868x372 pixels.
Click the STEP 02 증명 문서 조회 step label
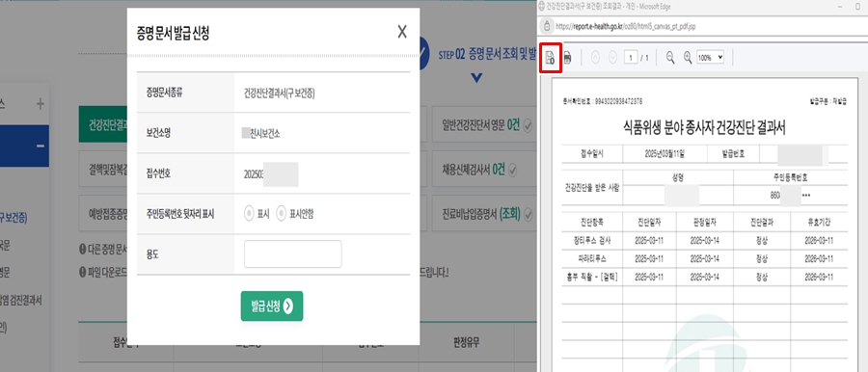coord(487,55)
